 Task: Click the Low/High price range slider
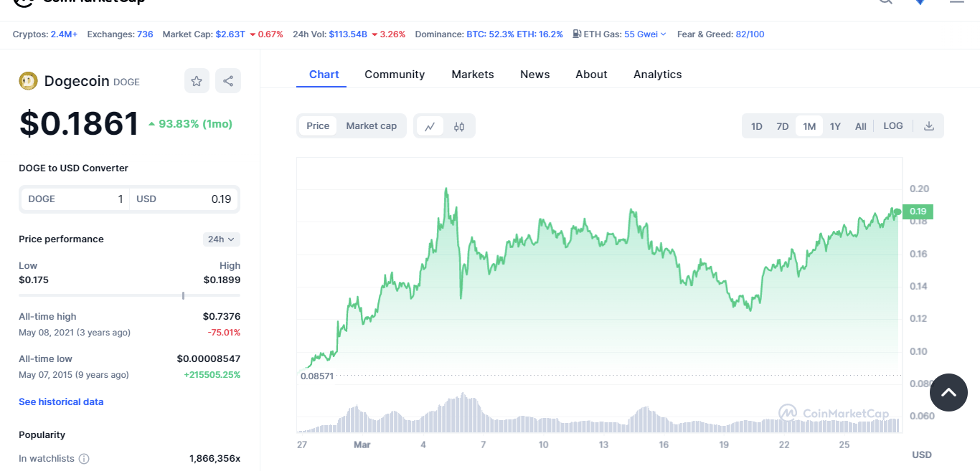(x=129, y=295)
